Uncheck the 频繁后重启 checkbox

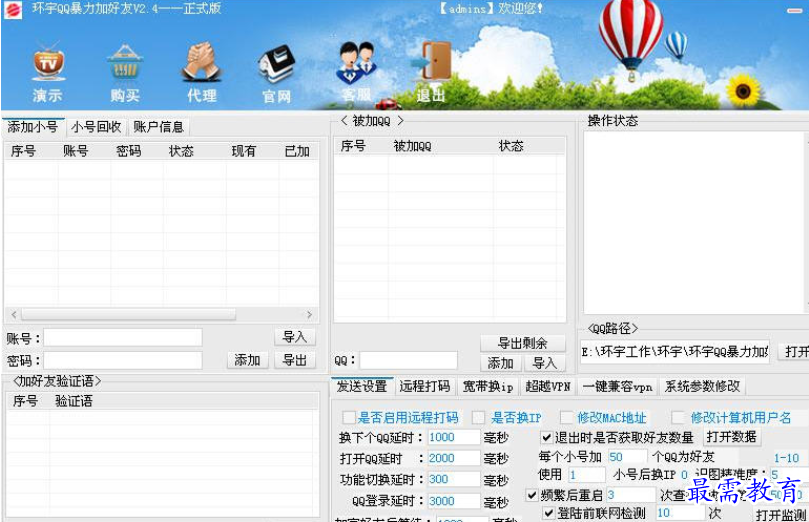(x=532, y=496)
